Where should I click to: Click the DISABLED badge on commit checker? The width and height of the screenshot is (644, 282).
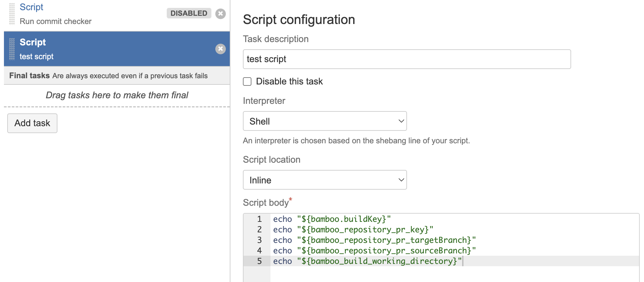pyautogui.click(x=189, y=13)
